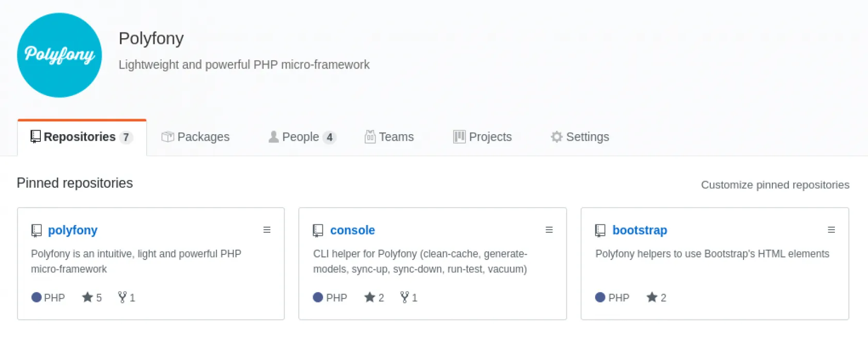The height and width of the screenshot is (338, 868).
Task: Click the reorder handle on bootstrap card
Action: (x=831, y=230)
